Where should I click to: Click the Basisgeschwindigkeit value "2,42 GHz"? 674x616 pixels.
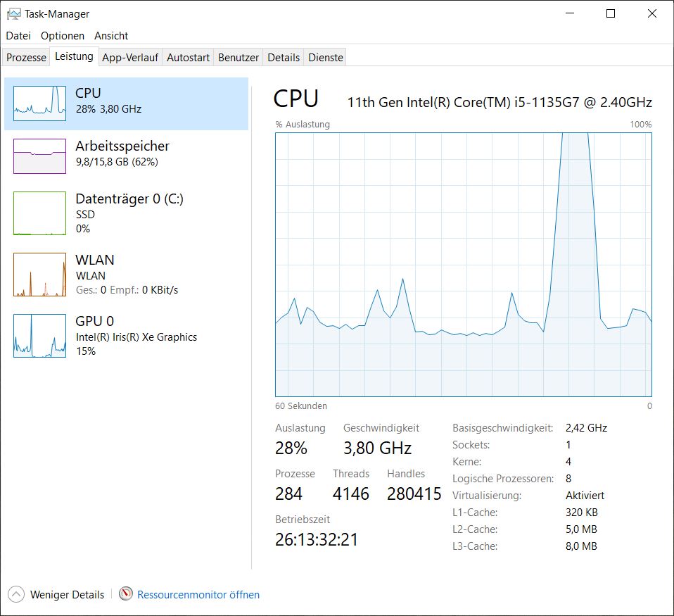point(586,428)
